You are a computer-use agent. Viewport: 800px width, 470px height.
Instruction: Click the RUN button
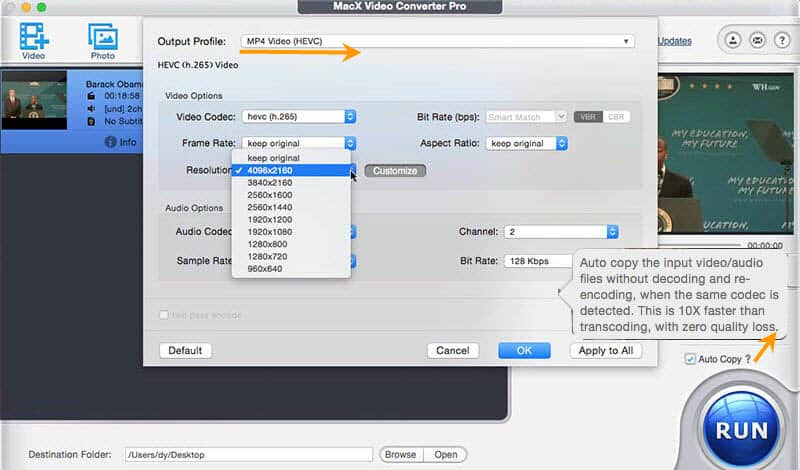[741, 431]
